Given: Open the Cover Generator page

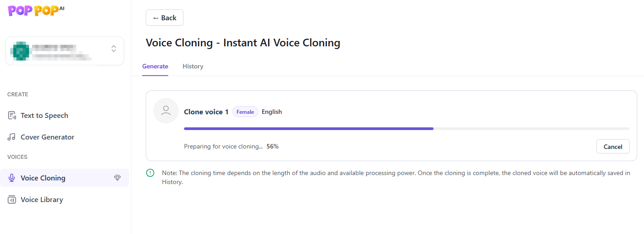Looking at the screenshot, I should (x=47, y=137).
